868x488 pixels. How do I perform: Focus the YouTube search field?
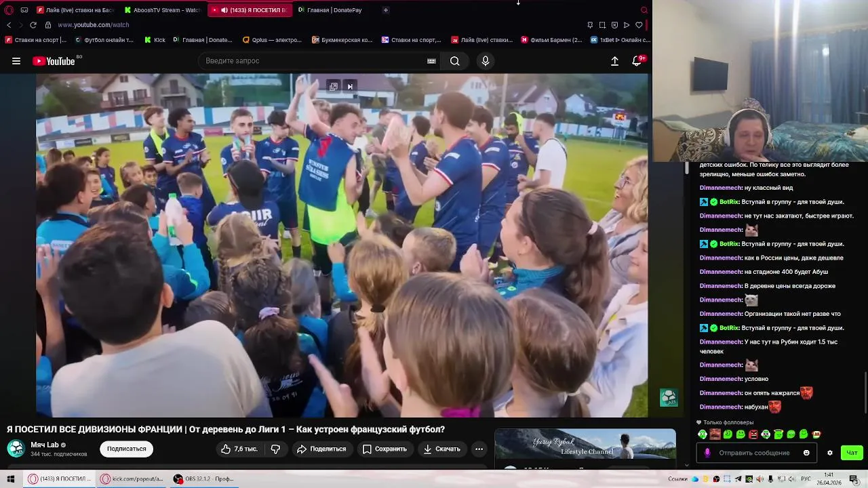[x=319, y=61]
